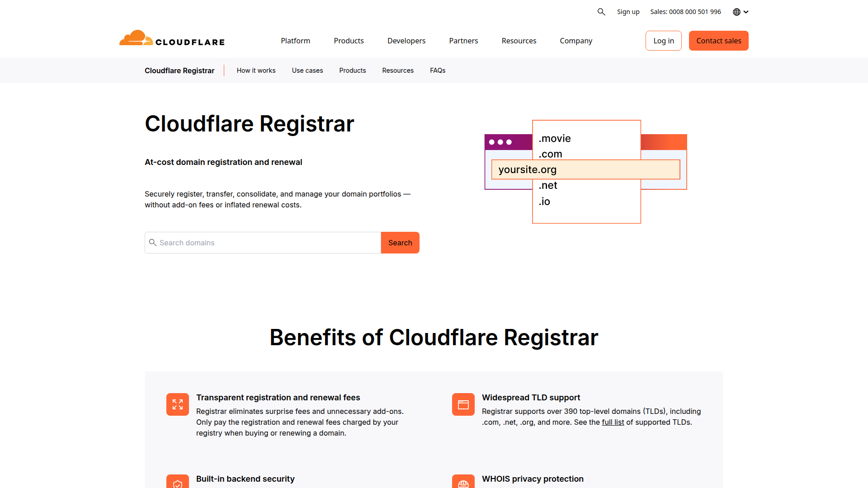Open the Products main navigation menu
This screenshot has width=868, height=488.
pyautogui.click(x=349, y=41)
